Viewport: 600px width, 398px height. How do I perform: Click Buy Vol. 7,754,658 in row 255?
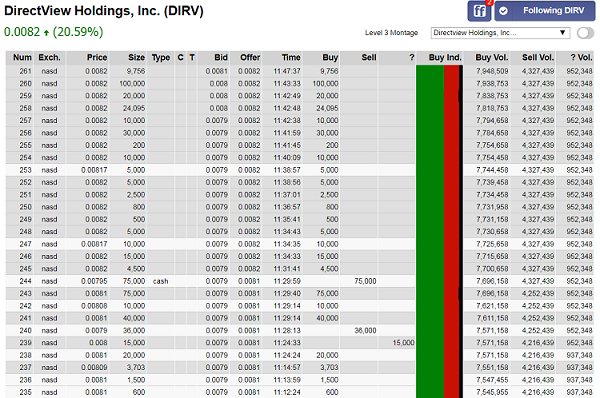click(x=492, y=145)
